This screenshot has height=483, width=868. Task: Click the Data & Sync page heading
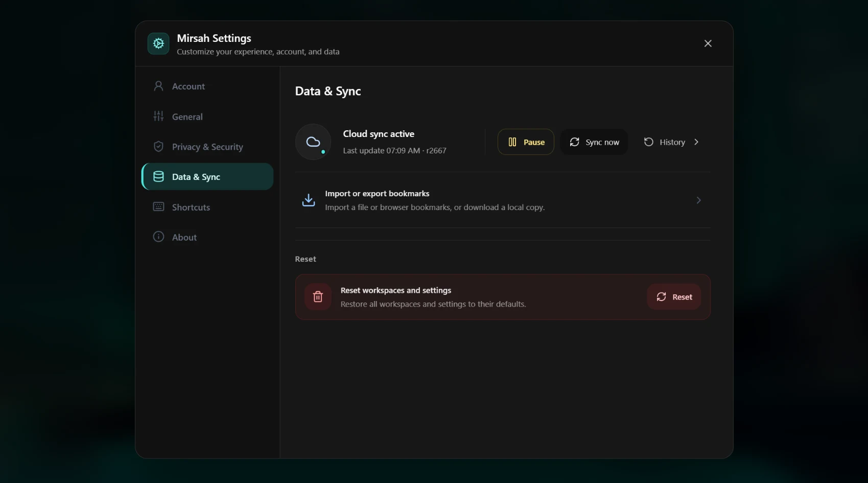(328, 91)
